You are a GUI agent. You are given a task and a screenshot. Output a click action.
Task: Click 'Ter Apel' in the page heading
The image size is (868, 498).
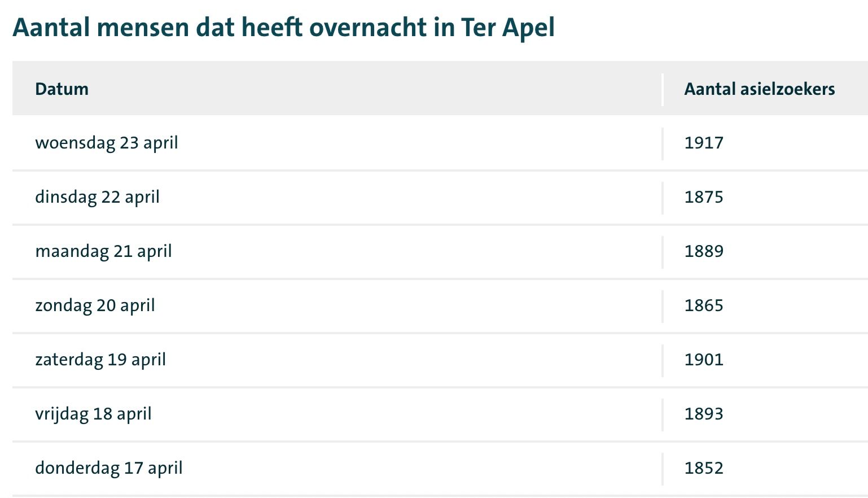click(507, 27)
